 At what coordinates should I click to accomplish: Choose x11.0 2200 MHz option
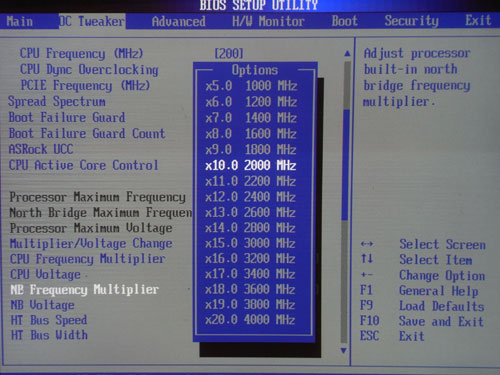tap(251, 181)
